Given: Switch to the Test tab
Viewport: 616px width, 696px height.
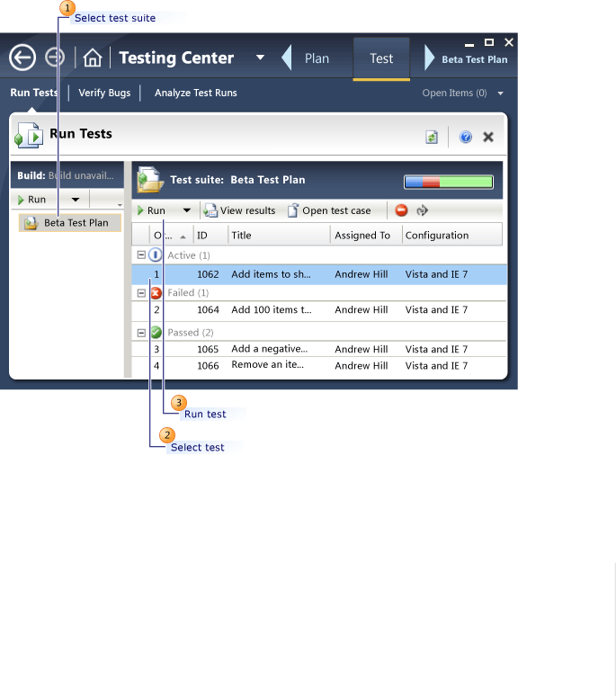Looking at the screenshot, I should (381, 58).
